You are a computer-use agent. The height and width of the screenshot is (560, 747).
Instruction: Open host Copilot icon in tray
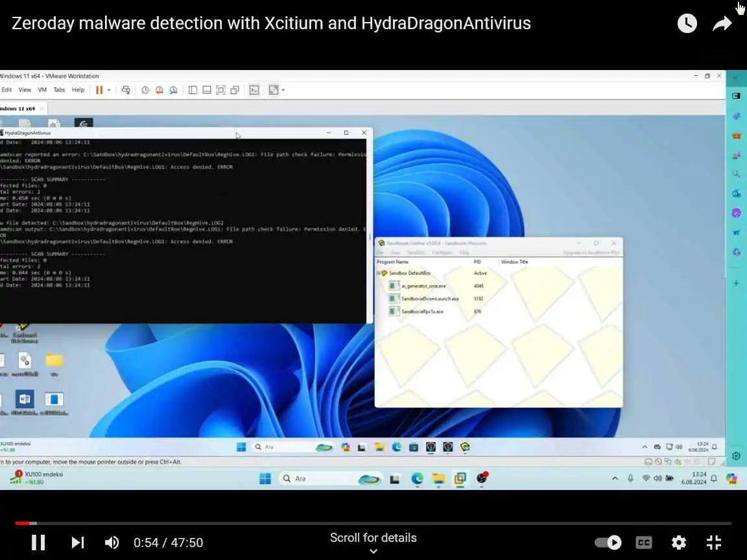point(732,478)
